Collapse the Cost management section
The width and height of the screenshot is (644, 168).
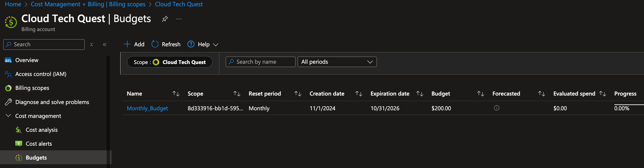(8, 116)
